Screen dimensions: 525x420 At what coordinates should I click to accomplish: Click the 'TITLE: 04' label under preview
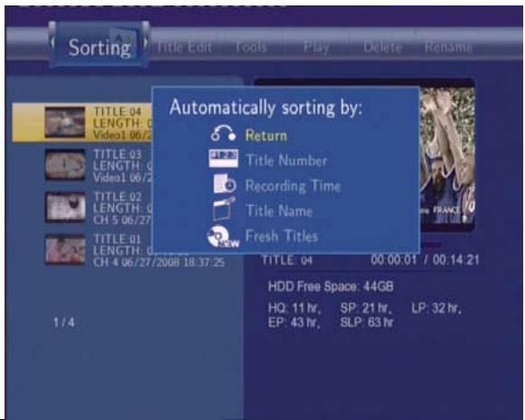287,260
